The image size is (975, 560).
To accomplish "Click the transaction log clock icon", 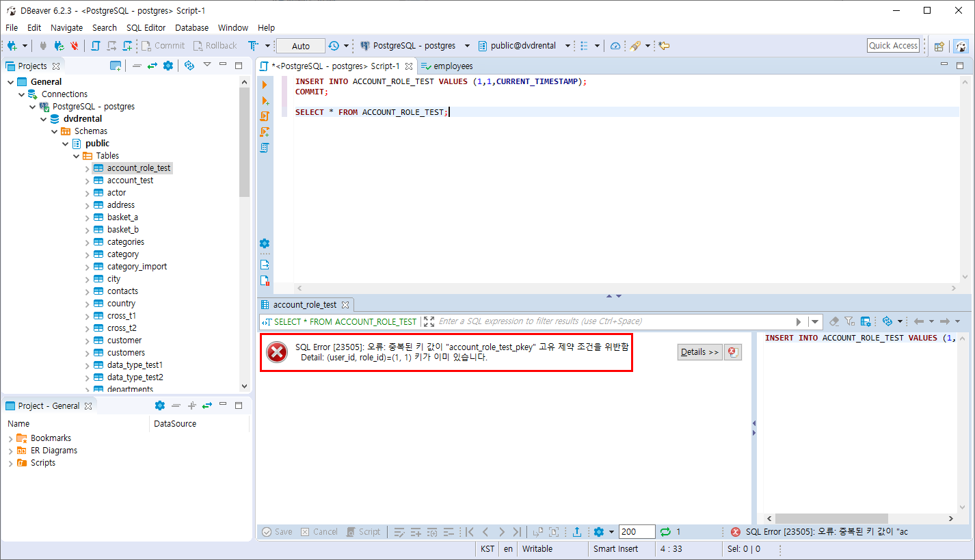I will 334,46.
